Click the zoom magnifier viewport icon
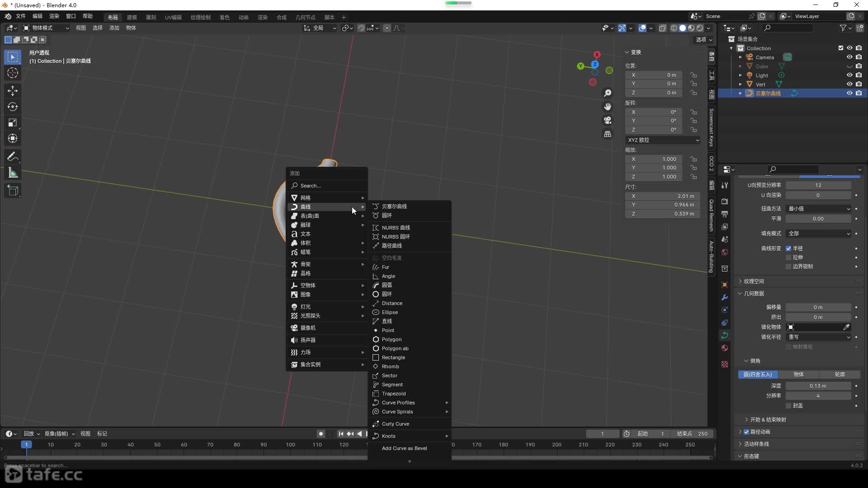 (608, 93)
